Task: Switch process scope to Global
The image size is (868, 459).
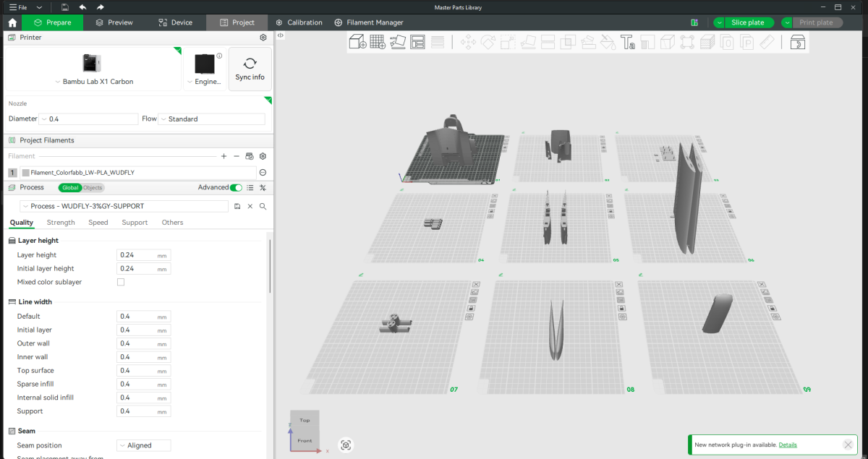Action: (x=70, y=187)
